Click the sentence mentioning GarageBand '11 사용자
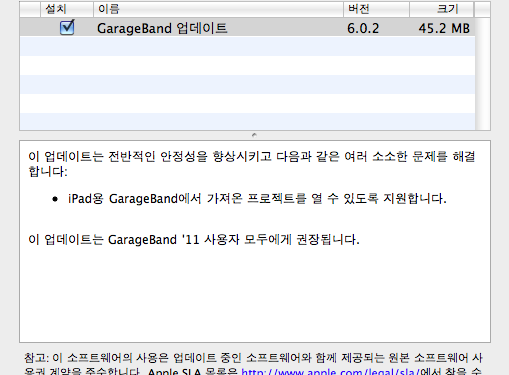The height and width of the screenshot is (375, 509). click(194, 240)
